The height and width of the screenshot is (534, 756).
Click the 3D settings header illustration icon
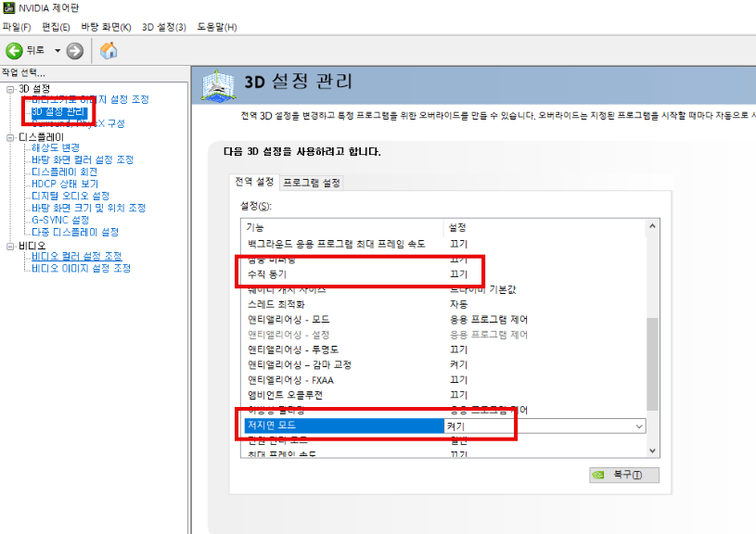(218, 86)
